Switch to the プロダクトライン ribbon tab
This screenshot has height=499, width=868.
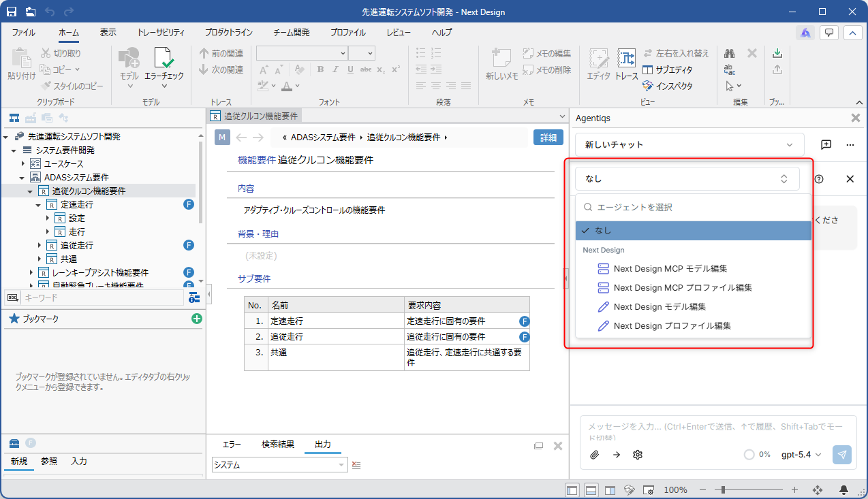228,32
